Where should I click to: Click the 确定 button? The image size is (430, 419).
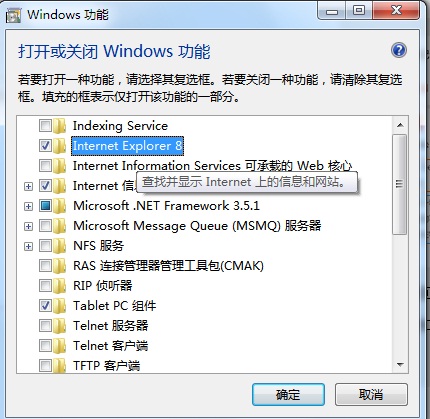[288, 395]
